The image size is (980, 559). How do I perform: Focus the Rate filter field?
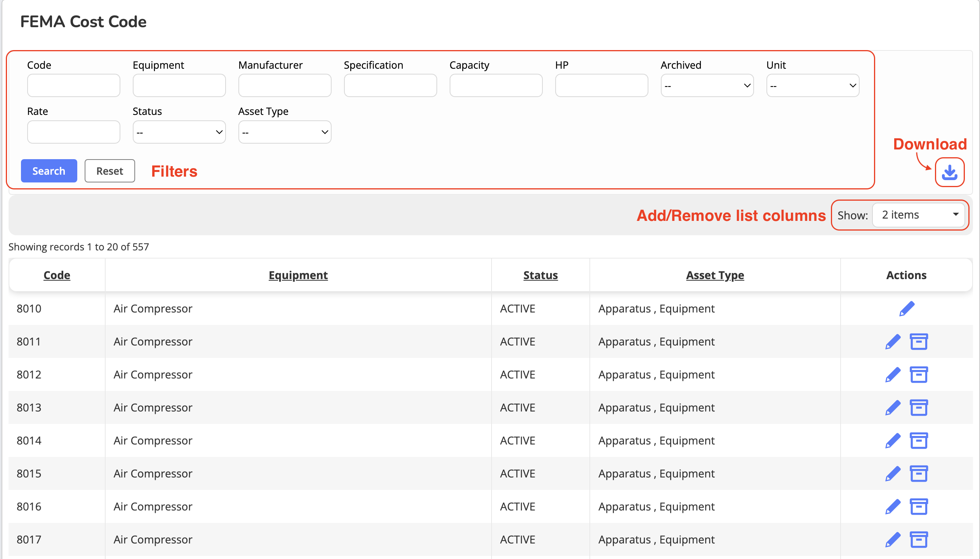(73, 132)
